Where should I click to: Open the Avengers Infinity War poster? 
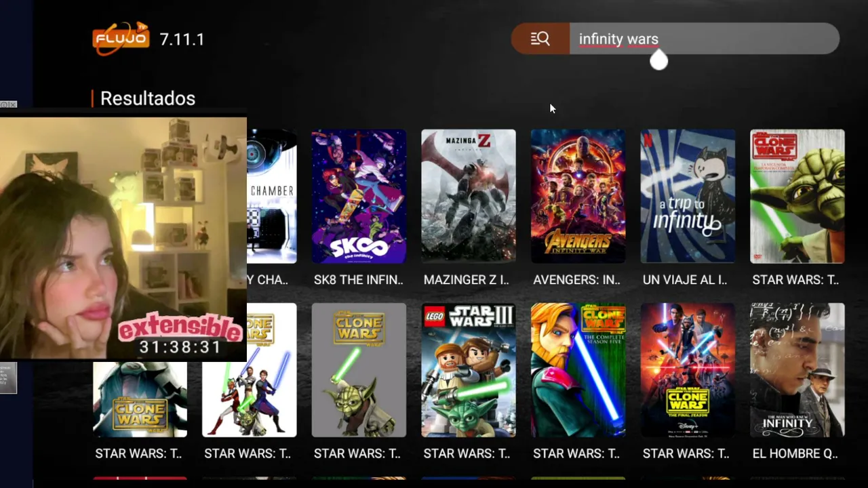[x=578, y=196]
